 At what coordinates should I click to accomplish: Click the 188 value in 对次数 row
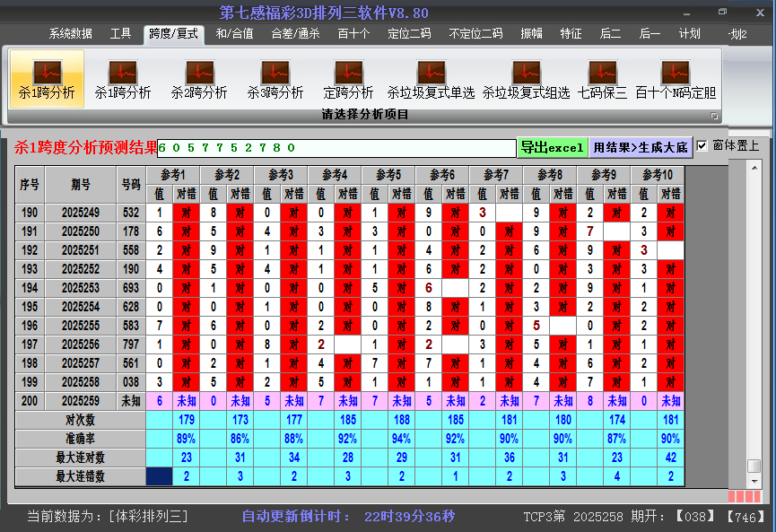coord(401,420)
